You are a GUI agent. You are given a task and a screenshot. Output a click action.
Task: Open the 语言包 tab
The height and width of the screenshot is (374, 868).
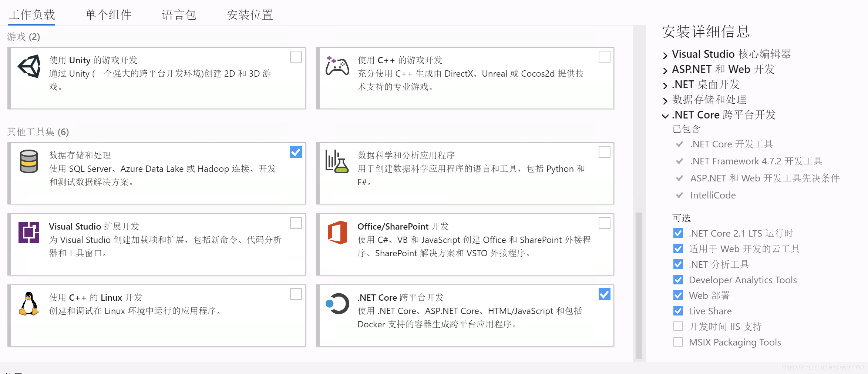point(179,15)
